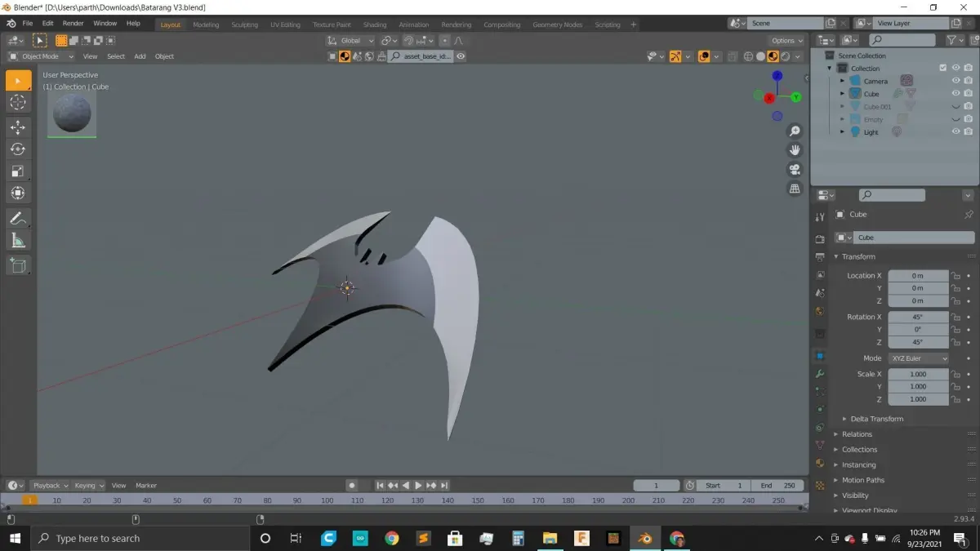980x551 pixels.
Task: Click the timeline play button
Action: click(419, 486)
